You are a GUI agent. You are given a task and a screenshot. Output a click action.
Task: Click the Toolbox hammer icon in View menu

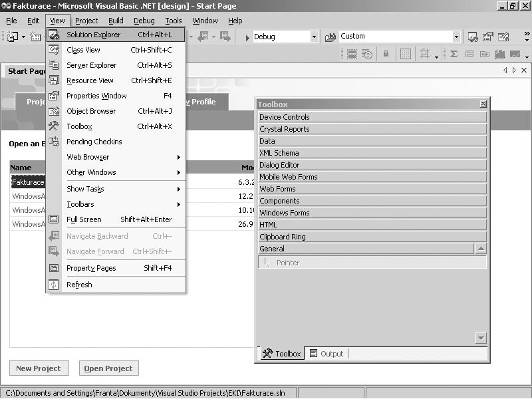click(54, 126)
